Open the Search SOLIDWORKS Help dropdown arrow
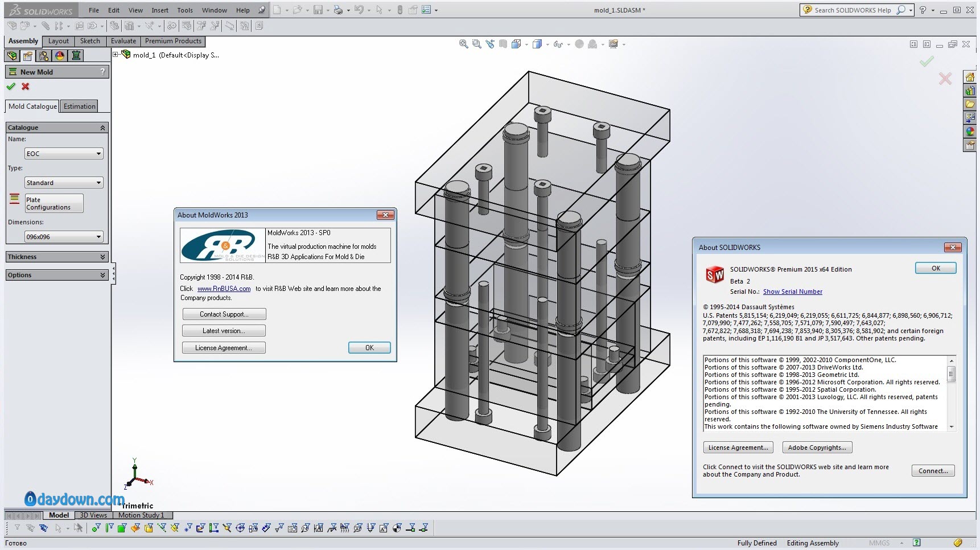The width and height of the screenshot is (980, 550). click(911, 10)
